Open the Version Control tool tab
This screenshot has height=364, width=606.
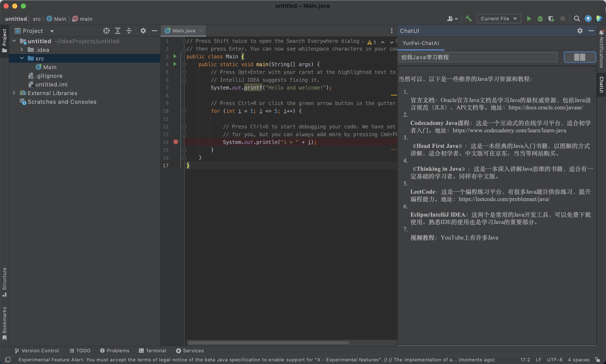pyautogui.click(x=37, y=351)
